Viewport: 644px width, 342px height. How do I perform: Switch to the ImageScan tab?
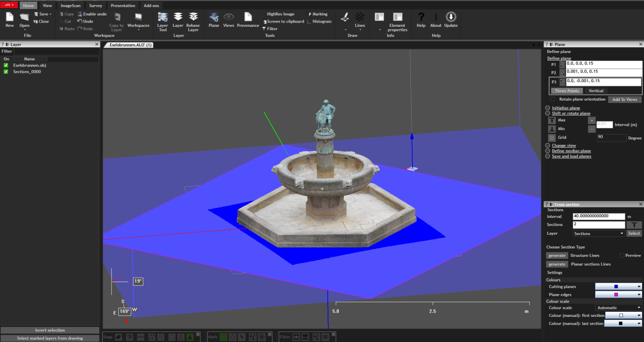(x=70, y=5)
